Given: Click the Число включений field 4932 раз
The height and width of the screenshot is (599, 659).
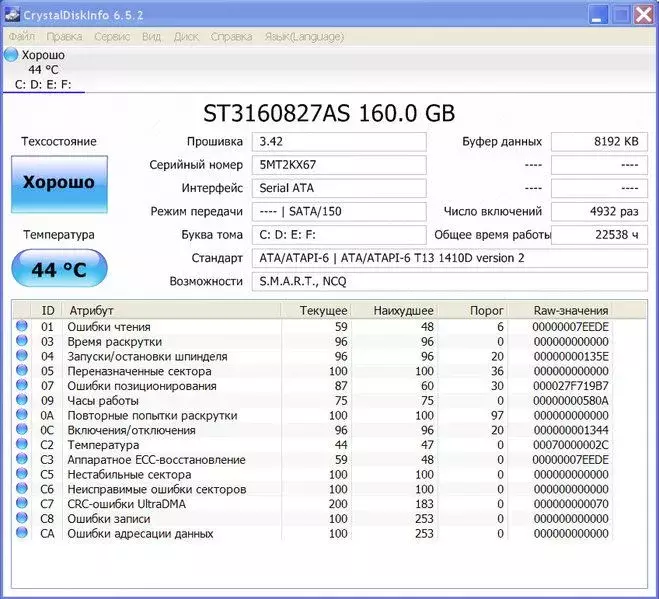Looking at the screenshot, I should pyautogui.click(x=599, y=211).
